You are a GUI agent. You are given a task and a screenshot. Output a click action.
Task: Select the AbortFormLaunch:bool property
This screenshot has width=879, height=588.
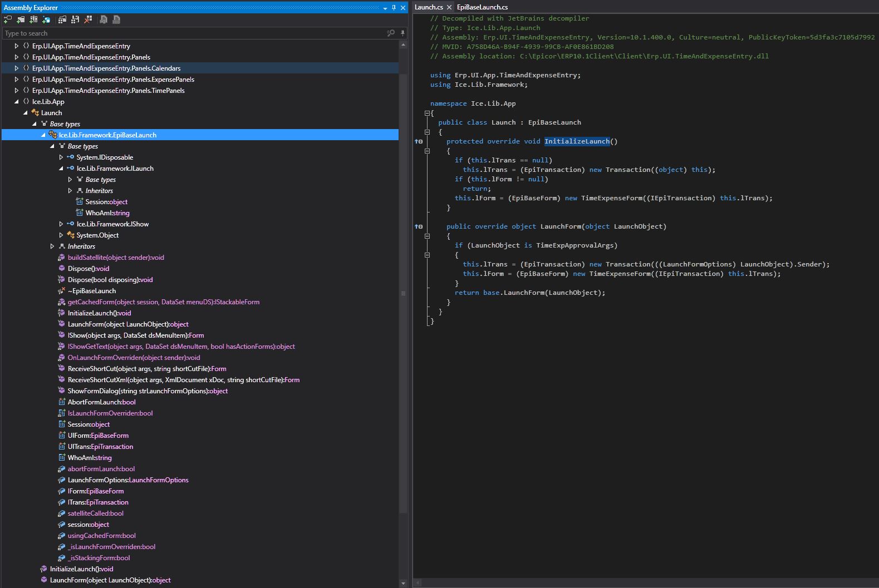coord(101,402)
